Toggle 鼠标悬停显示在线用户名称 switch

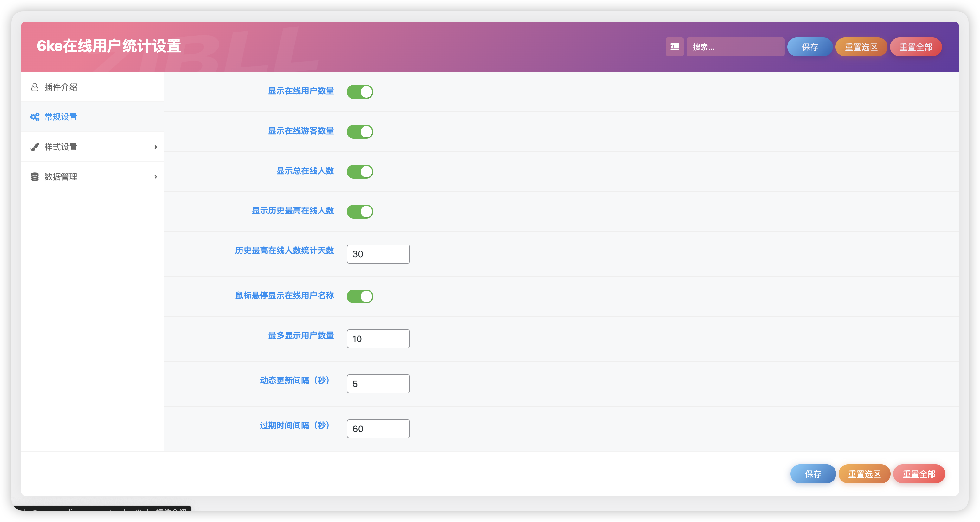coord(359,296)
